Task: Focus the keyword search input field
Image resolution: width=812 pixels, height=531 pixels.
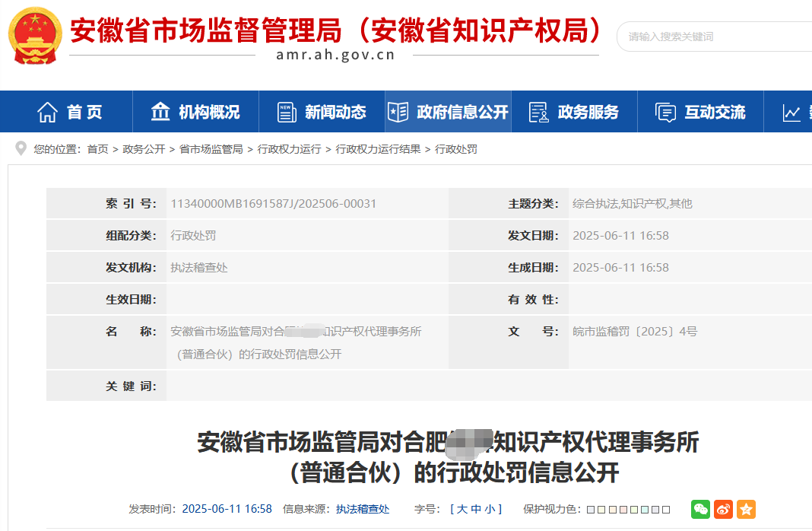Action: point(715,37)
